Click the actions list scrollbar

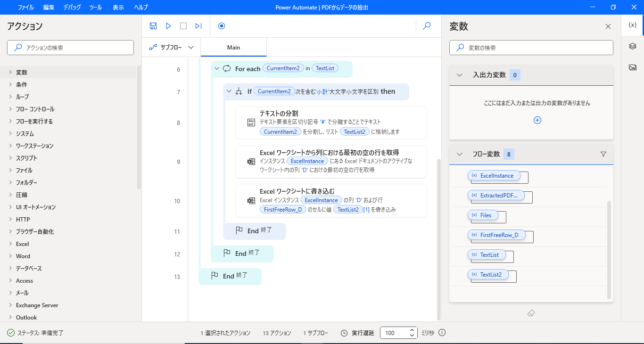[139, 127]
